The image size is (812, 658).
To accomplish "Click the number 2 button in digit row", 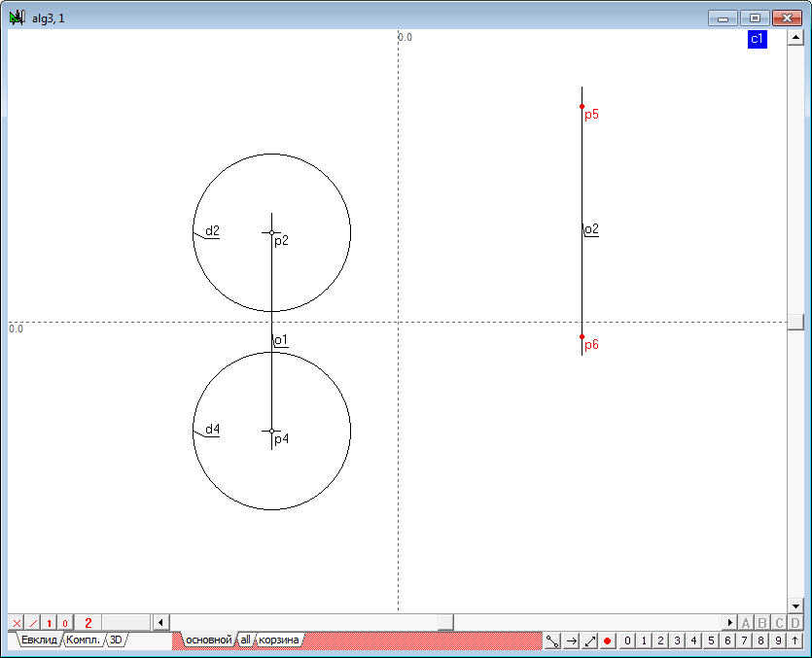I will tap(660, 641).
